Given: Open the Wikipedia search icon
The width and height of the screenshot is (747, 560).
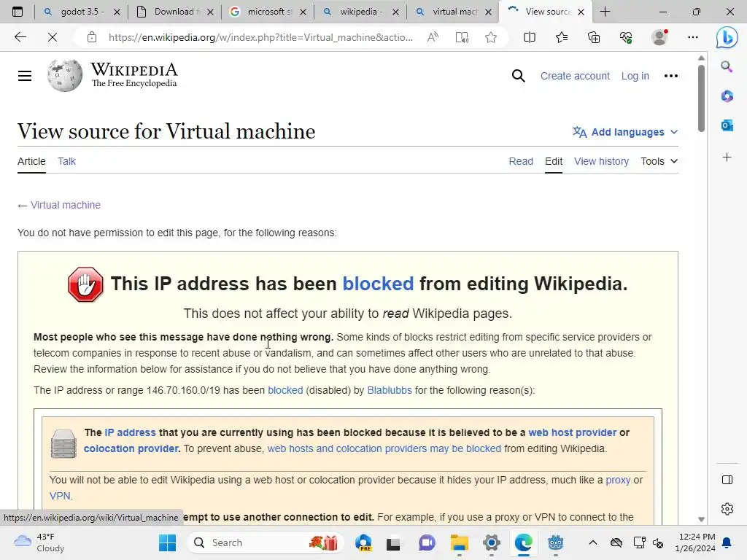Looking at the screenshot, I should [x=519, y=76].
